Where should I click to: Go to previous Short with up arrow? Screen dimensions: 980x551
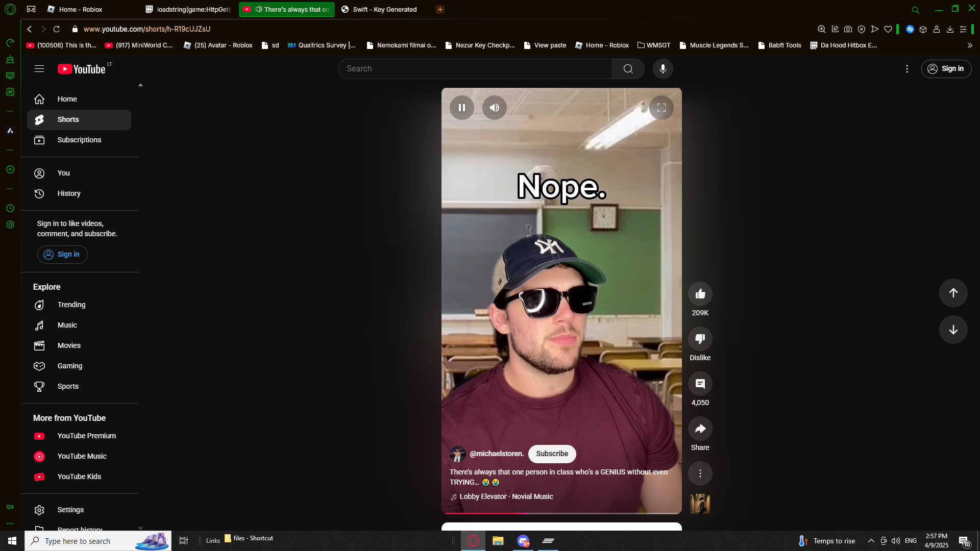(953, 293)
